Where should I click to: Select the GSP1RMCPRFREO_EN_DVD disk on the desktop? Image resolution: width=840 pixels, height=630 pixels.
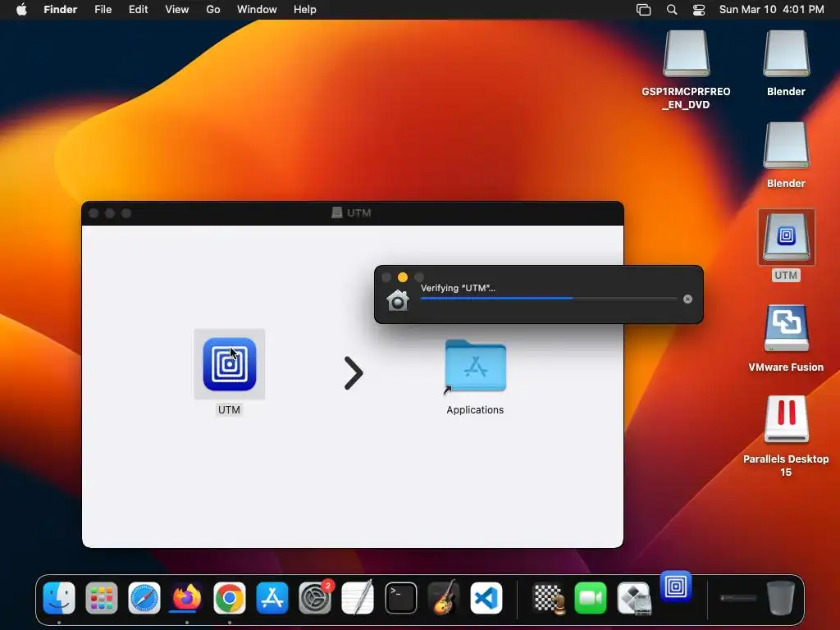click(x=687, y=53)
